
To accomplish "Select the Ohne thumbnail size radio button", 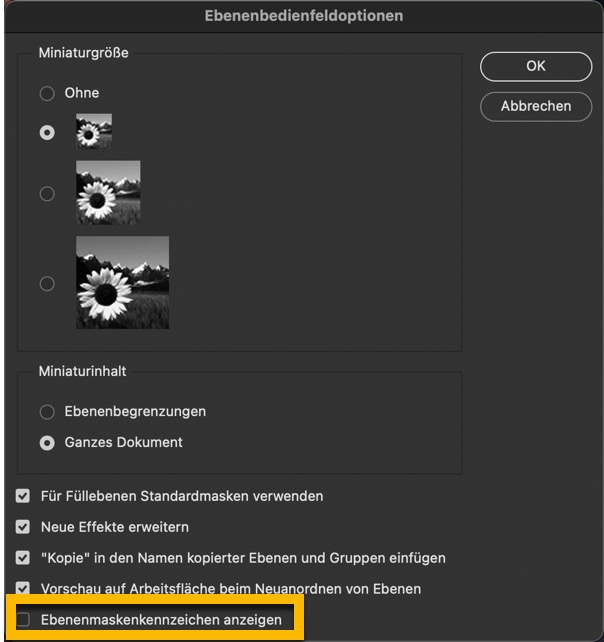I will click(x=47, y=93).
